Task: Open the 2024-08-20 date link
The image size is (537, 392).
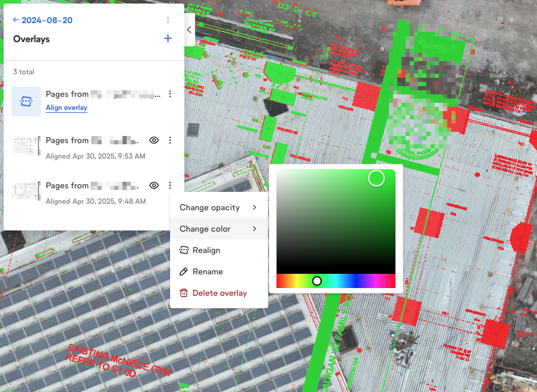Action: (47, 20)
